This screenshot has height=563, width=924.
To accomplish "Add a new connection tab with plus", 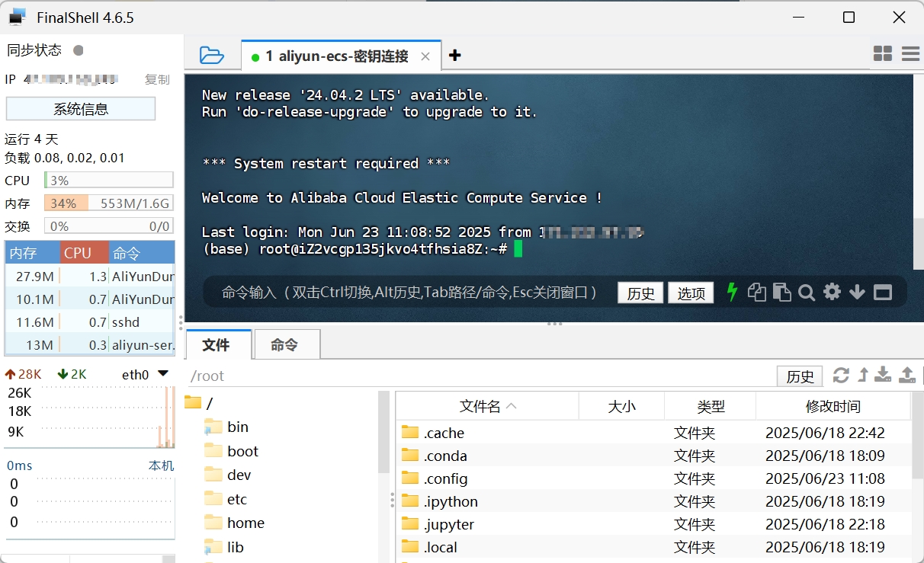I will (455, 55).
